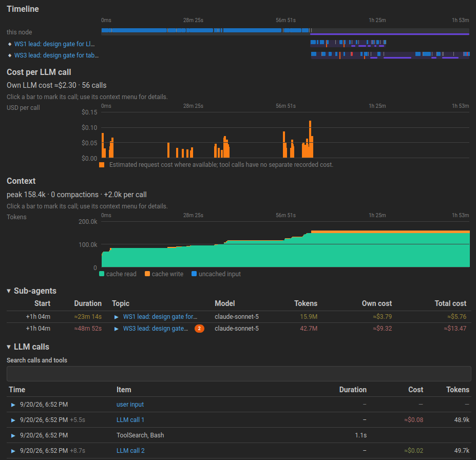Image resolution: width=476 pixels, height=460 pixels.
Task: Click the Topic column header
Action: coord(121,303)
